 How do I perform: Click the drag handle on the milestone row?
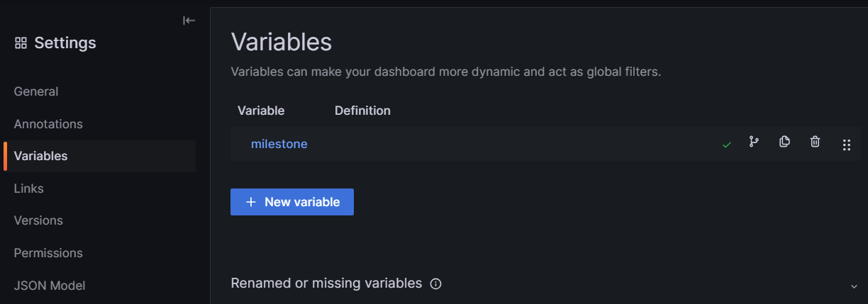click(x=846, y=145)
